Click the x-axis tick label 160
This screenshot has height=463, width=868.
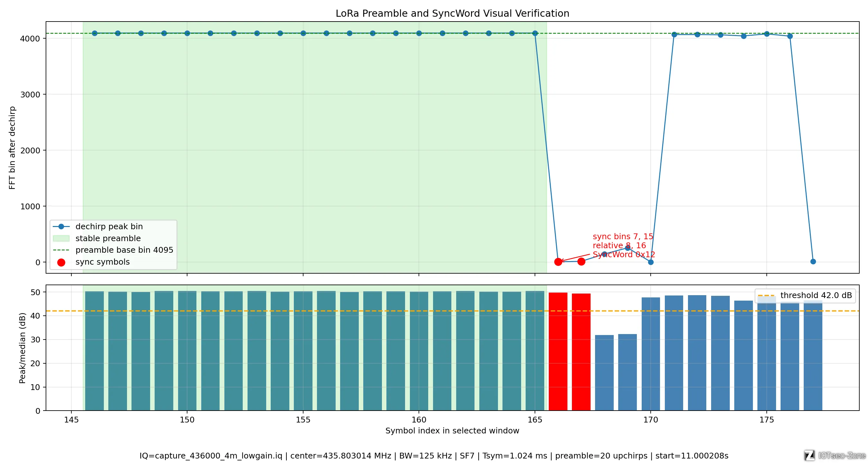tap(419, 420)
